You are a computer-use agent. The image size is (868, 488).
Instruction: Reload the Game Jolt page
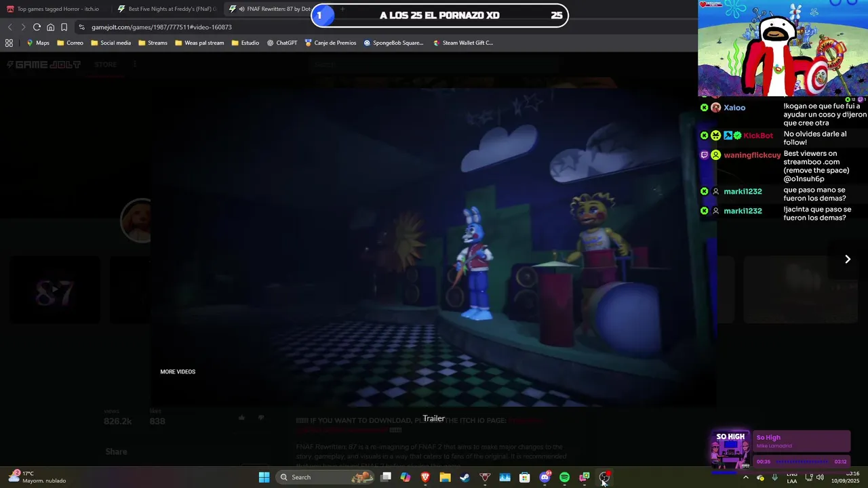coord(37,27)
